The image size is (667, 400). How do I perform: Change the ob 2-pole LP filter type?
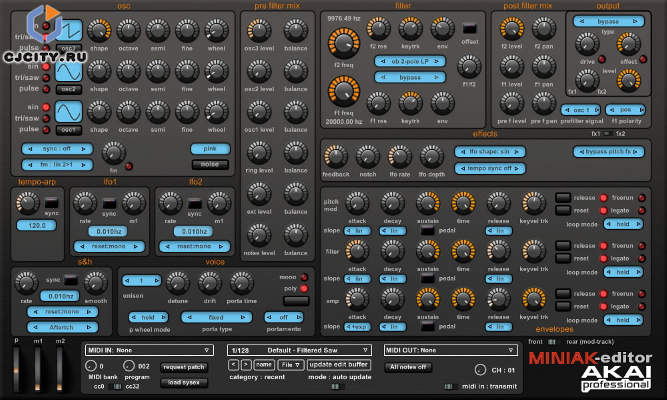coord(410,61)
